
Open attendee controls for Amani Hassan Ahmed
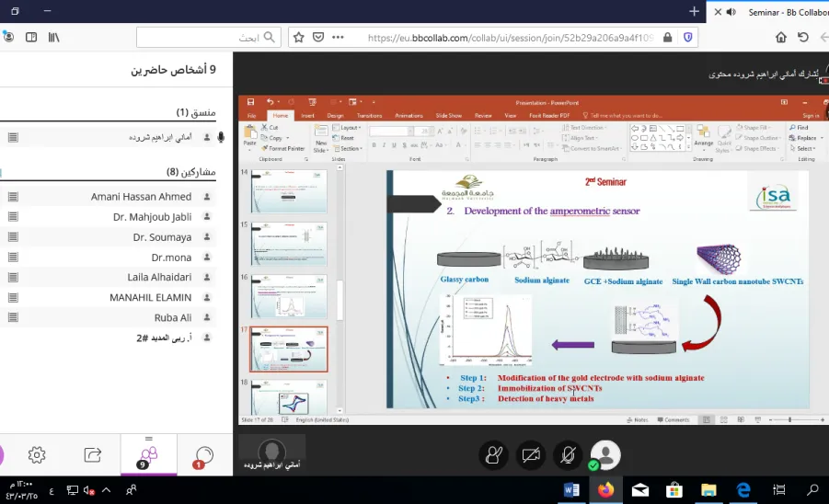click(x=13, y=197)
